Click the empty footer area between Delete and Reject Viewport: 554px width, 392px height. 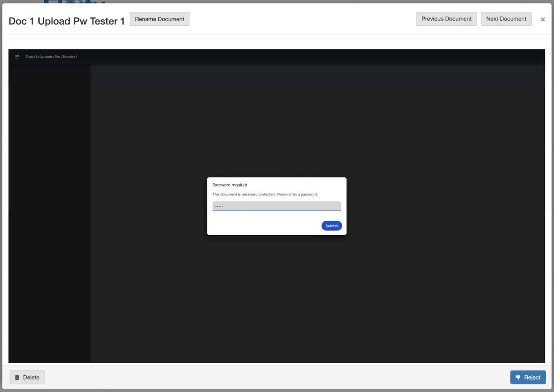pos(277,377)
